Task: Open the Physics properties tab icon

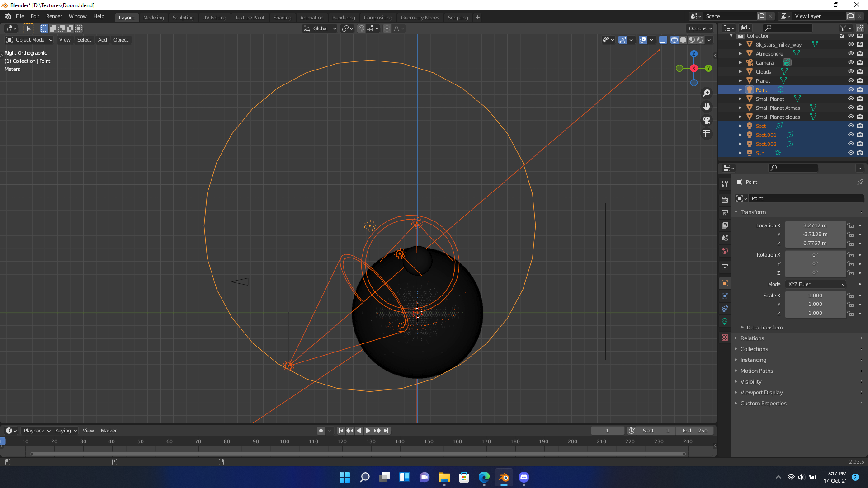Action: click(x=725, y=296)
